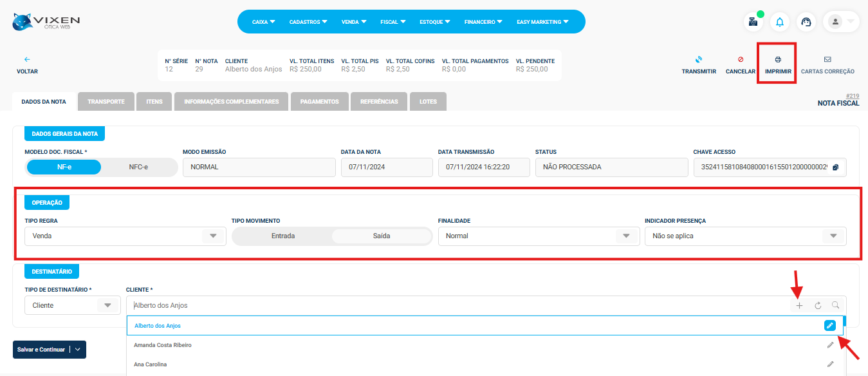Image resolution: width=868 pixels, height=376 pixels.
Task: Expand the Indicador Presença dropdown
Action: [833, 236]
